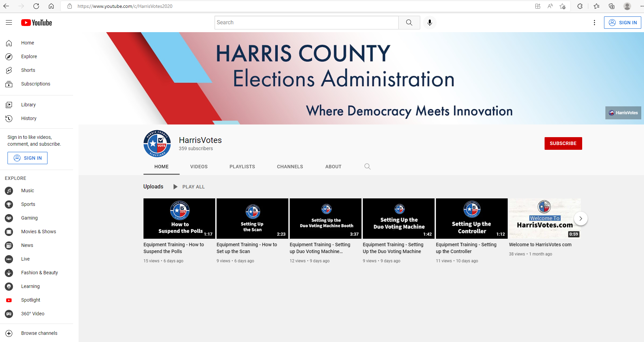Play all uploads
The width and height of the screenshot is (644, 342).
click(189, 187)
